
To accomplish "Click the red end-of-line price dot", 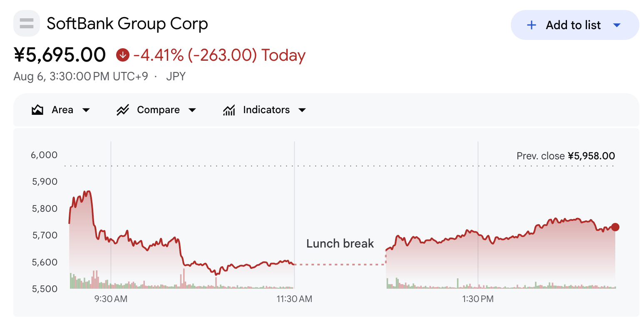I will (x=615, y=227).
